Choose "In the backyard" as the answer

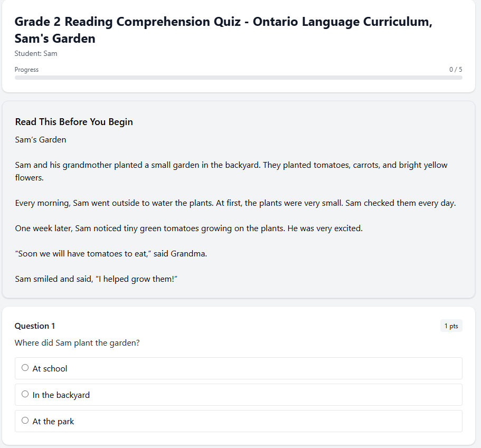click(x=25, y=394)
